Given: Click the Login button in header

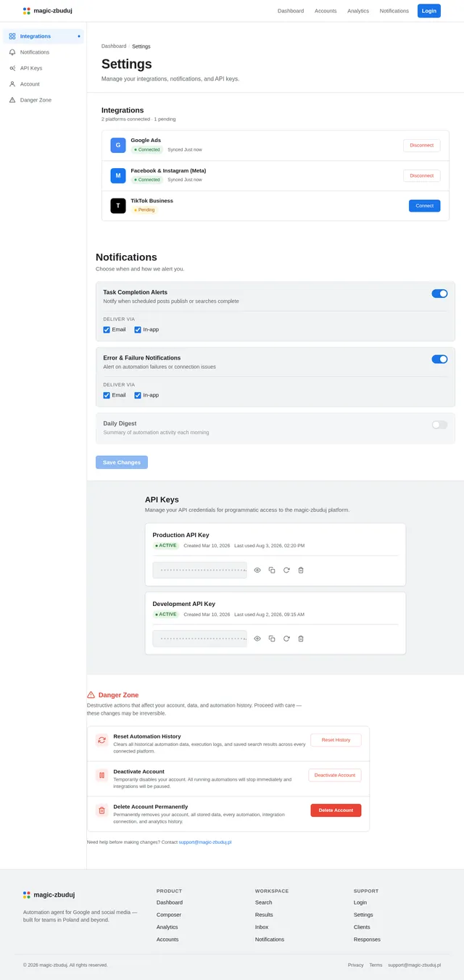Looking at the screenshot, I should pos(429,11).
